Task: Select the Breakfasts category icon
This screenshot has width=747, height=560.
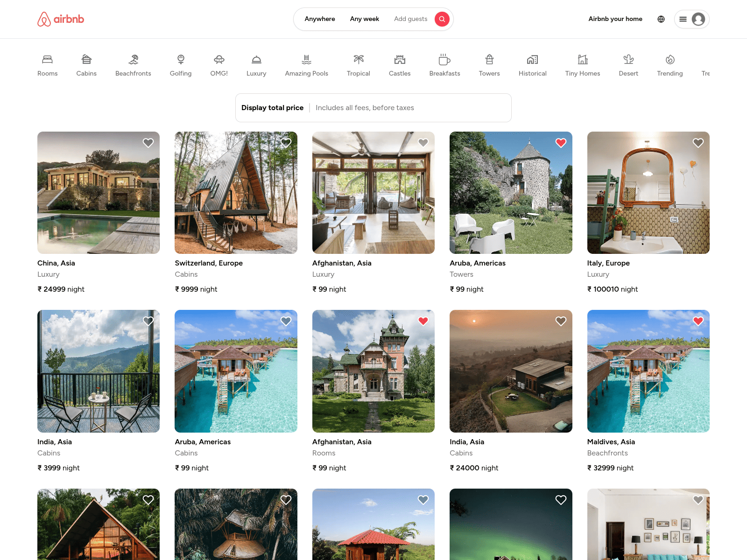Action: coord(444,59)
